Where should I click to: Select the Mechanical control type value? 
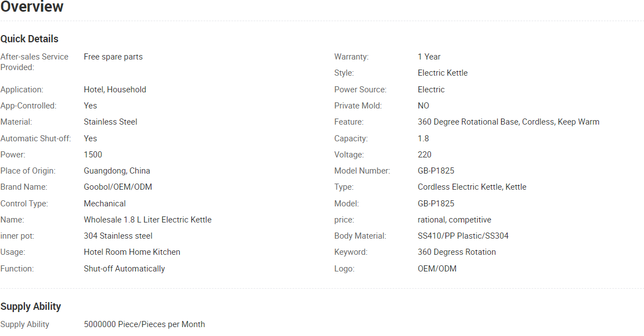click(x=105, y=204)
